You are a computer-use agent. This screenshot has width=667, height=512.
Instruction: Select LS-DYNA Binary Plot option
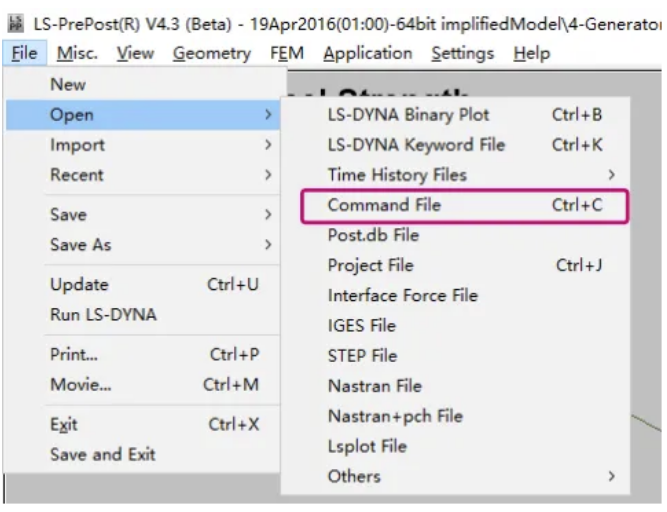click(465, 115)
